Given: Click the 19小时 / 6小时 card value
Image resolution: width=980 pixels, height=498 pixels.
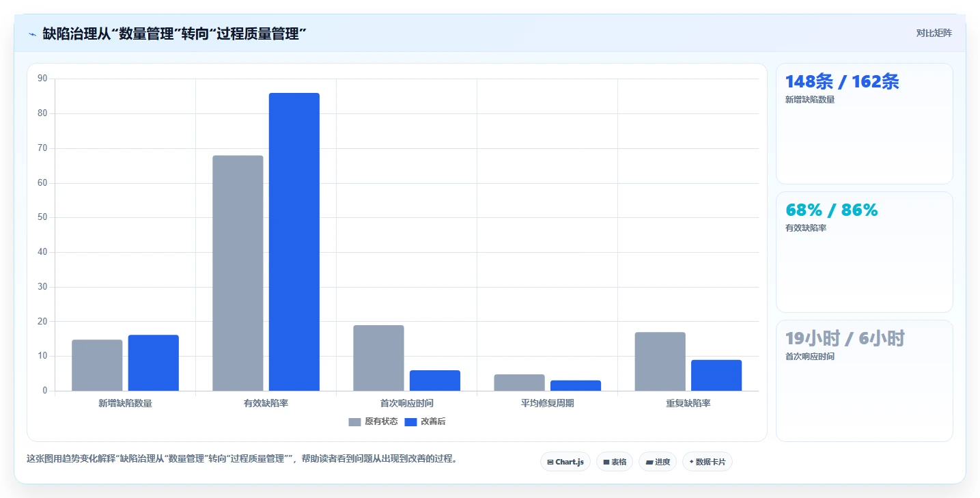Looking at the screenshot, I should click(845, 338).
